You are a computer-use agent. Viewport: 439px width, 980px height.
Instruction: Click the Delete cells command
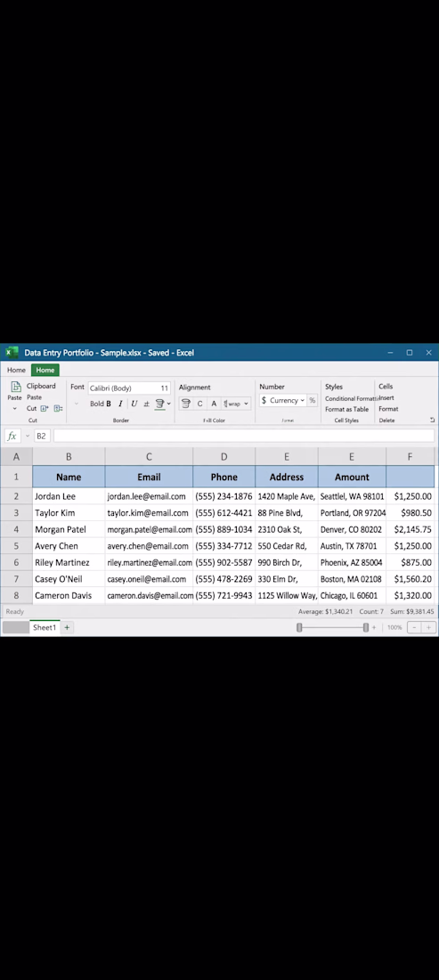click(387, 420)
